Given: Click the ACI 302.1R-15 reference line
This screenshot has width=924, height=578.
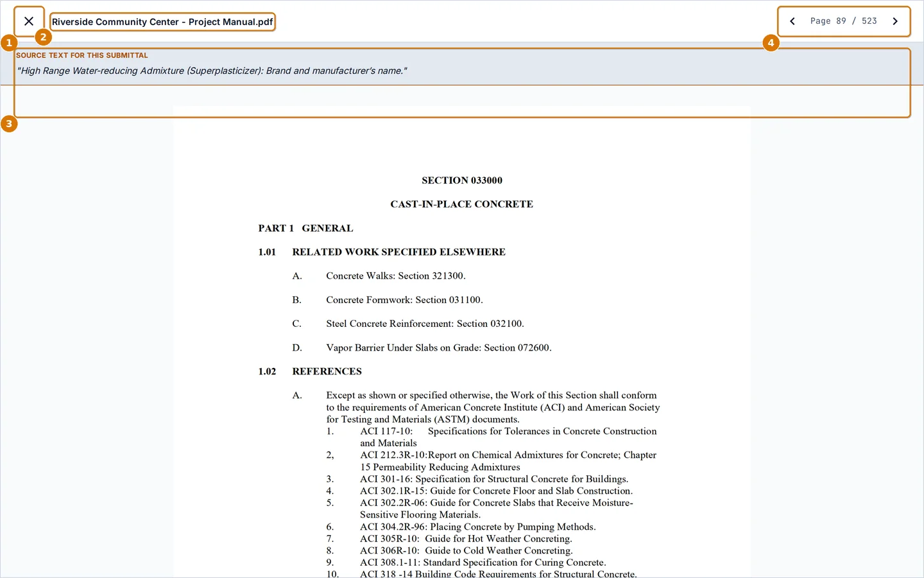Looking at the screenshot, I should tap(496, 491).
